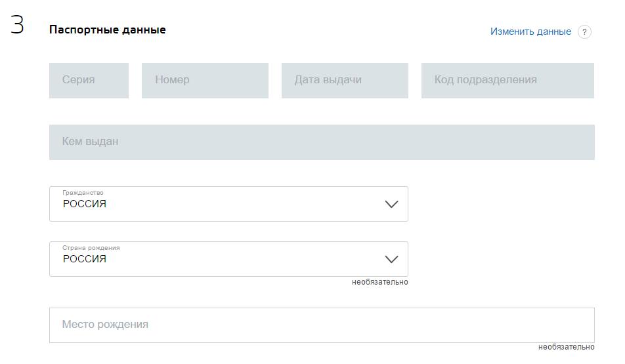Click the "Паспортные данные" section heading
This screenshot has width=625, height=364.
pos(107,30)
